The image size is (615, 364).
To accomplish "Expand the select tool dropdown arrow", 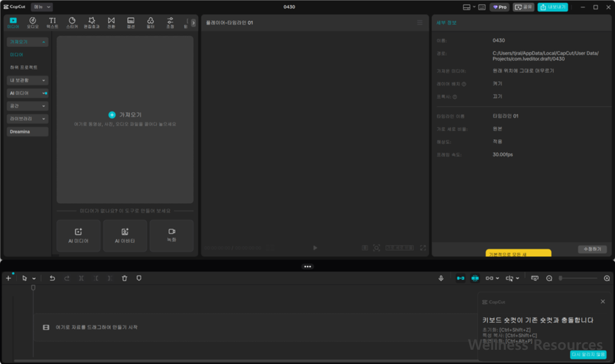I will [34, 279].
